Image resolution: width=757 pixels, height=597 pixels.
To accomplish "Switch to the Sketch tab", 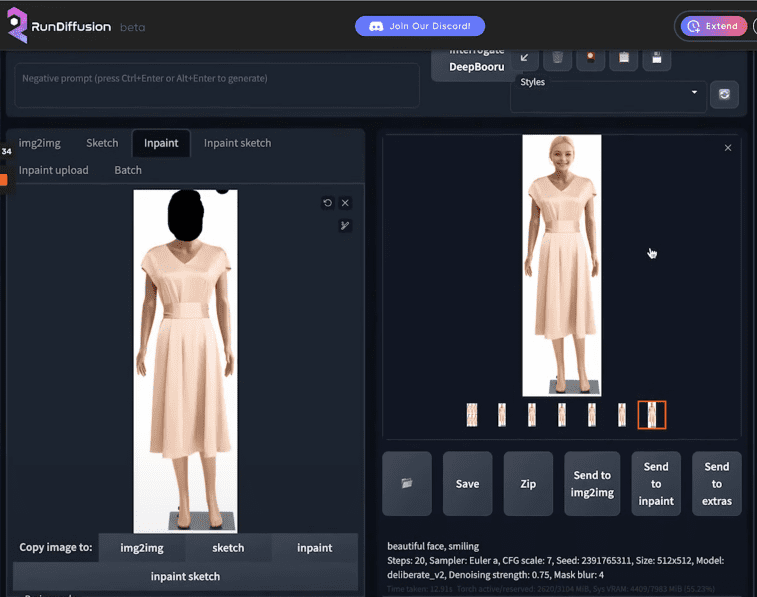I will click(x=102, y=143).
